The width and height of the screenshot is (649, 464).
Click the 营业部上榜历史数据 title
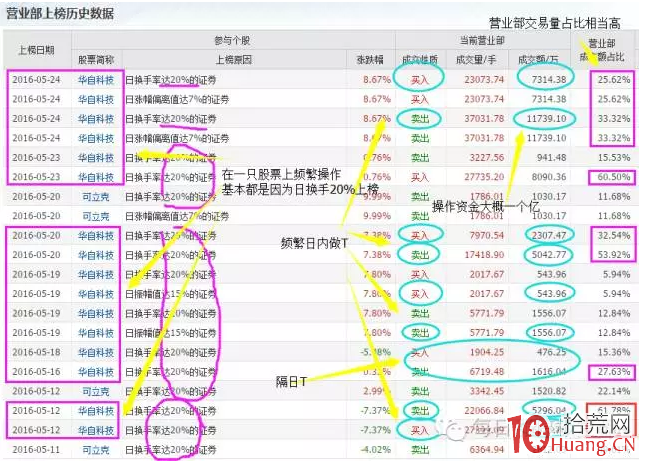pos(60,13)
